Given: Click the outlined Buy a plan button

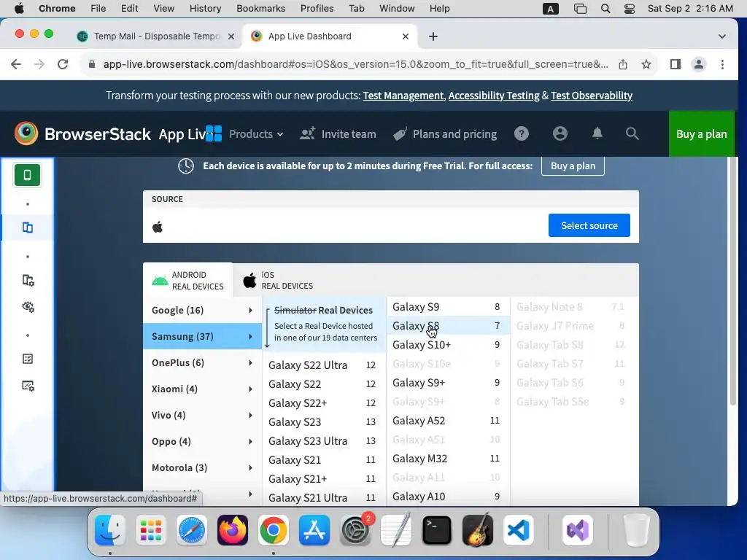Looking at the screenshot, I should click(573, 166).
